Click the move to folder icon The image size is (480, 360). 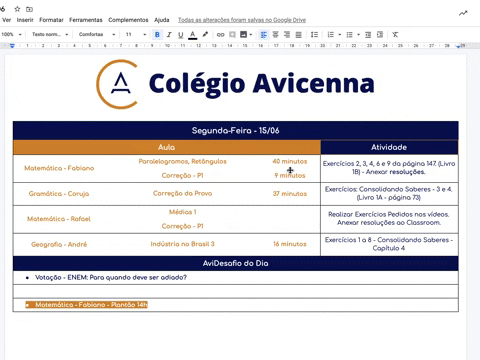click(x=29, y=9)
